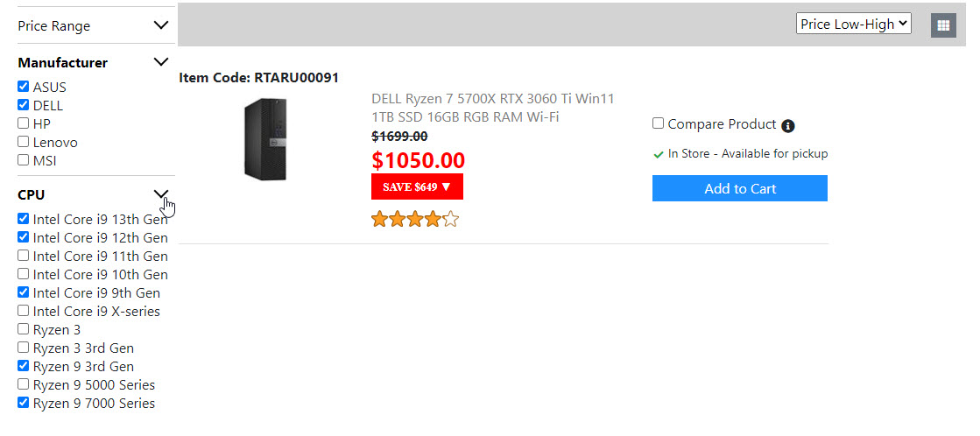Click the Compare Product info icon

coord(787,126)
